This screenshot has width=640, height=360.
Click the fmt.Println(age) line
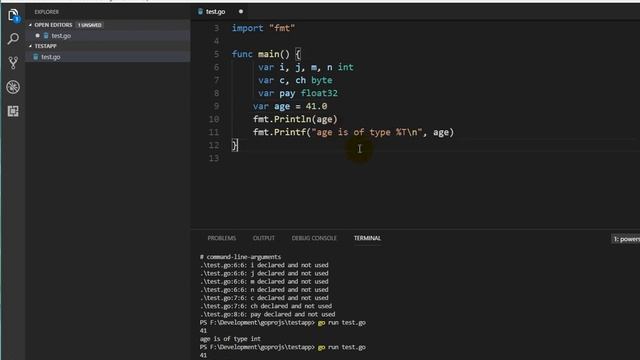click(295, 119)
